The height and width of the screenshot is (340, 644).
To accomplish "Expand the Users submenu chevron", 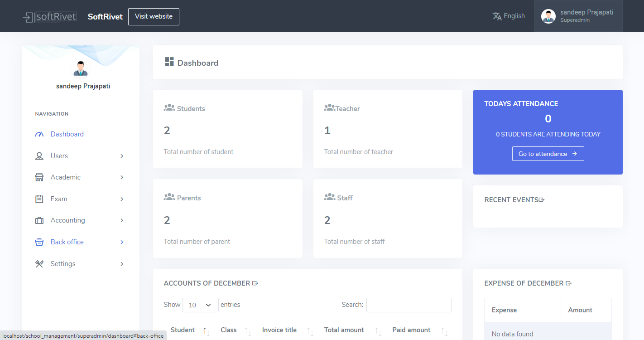I will coord(122,156).
